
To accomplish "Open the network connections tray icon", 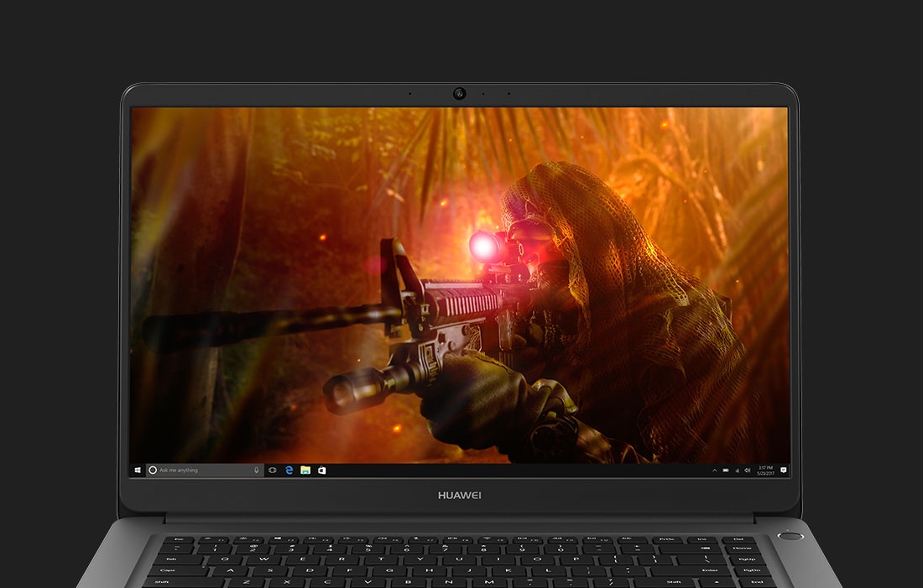I will (737, 471).
